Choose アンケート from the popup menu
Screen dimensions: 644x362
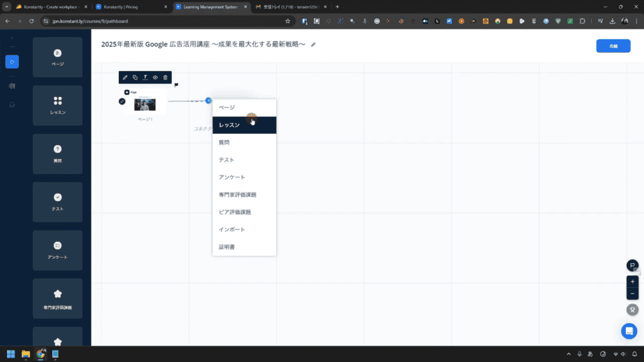245,177
